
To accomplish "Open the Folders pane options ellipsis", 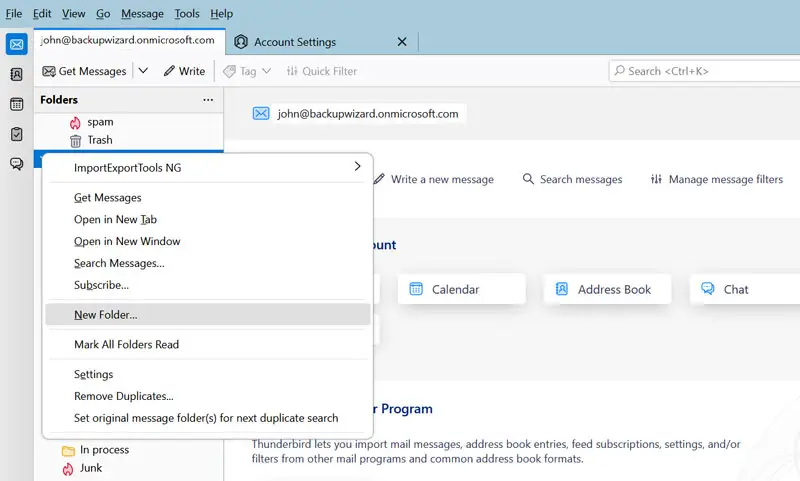I will pos(208,100).
